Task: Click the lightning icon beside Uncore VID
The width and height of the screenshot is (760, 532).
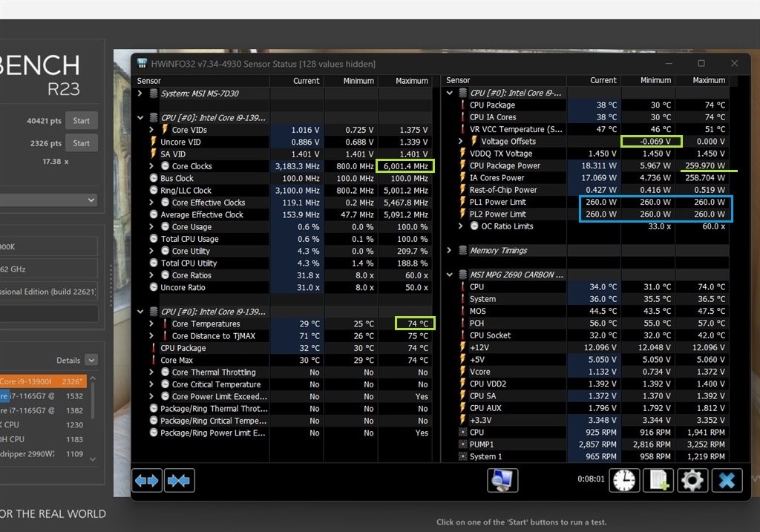Action: point(153,142)
